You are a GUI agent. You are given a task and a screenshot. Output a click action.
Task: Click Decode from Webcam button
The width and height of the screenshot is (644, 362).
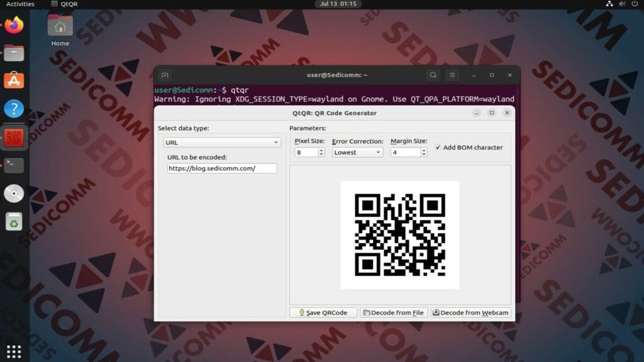[470, 313]
